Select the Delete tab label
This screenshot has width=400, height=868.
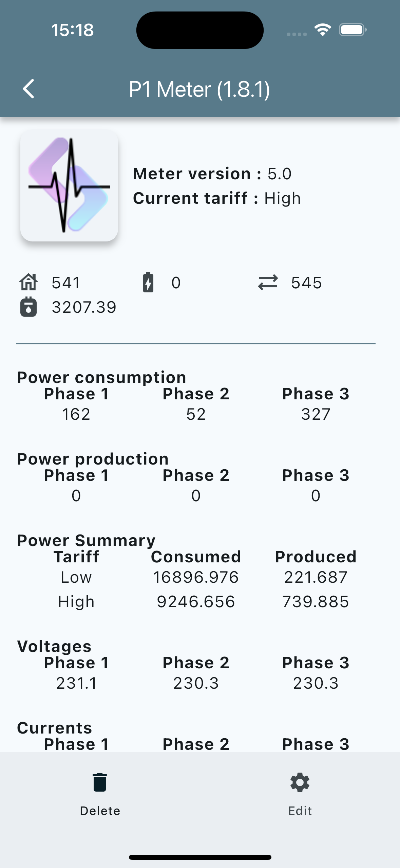(100, 810)
